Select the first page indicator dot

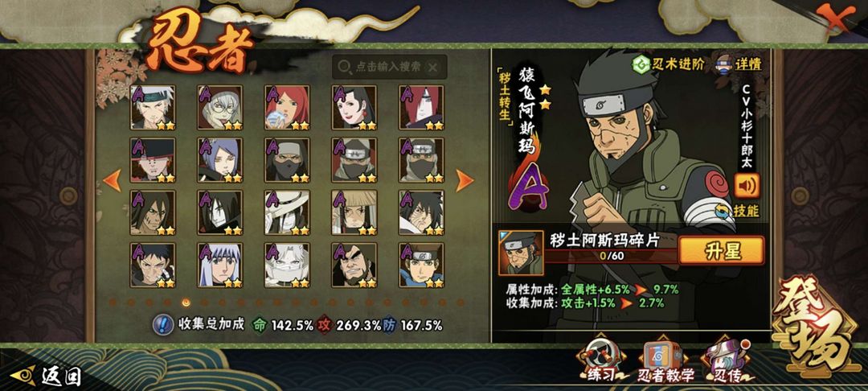coord(113,303)
